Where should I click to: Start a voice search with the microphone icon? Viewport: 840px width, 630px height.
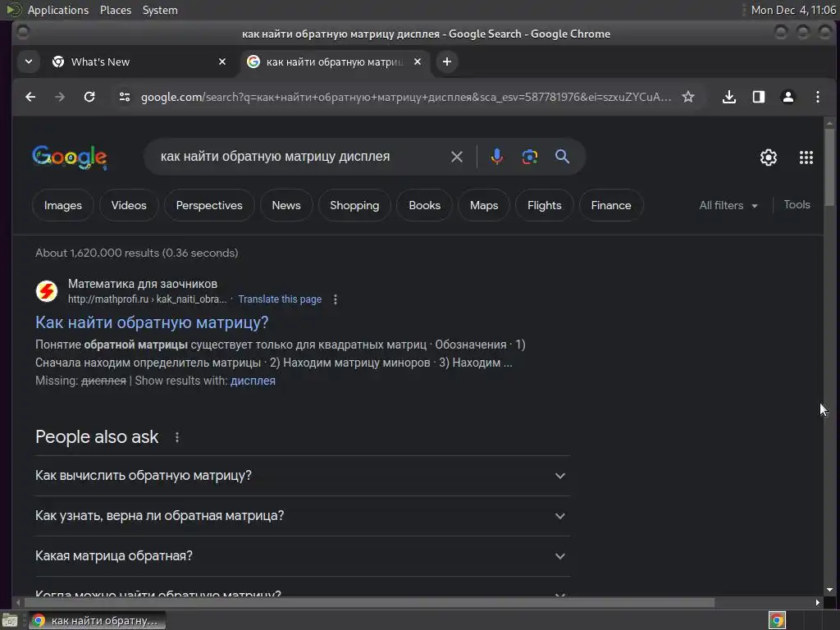(496, 157)
